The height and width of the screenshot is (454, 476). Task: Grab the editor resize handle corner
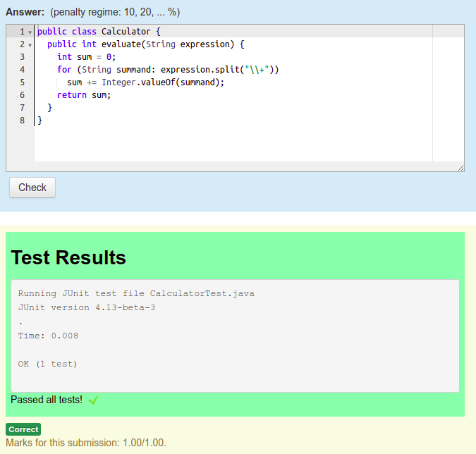(460, 168)
